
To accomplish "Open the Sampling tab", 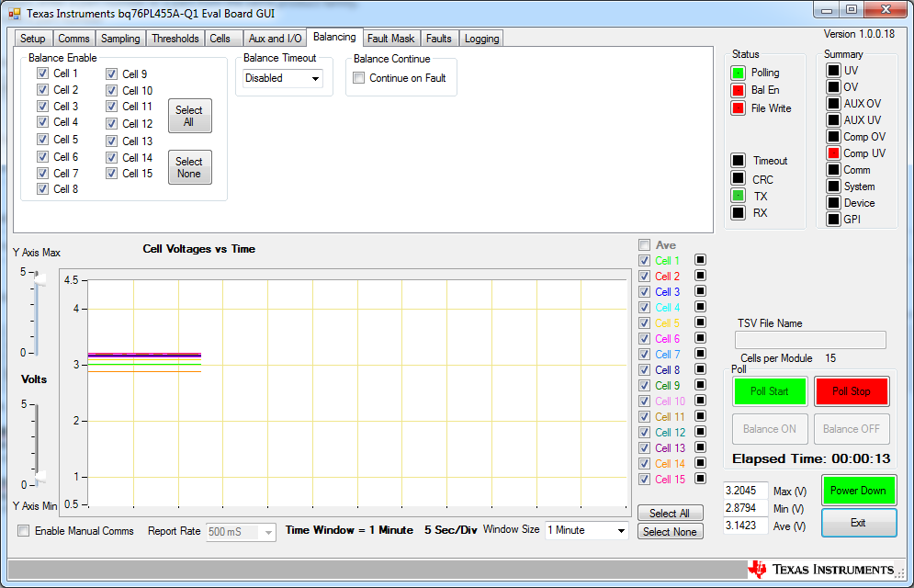I will (x=120, y=39).
